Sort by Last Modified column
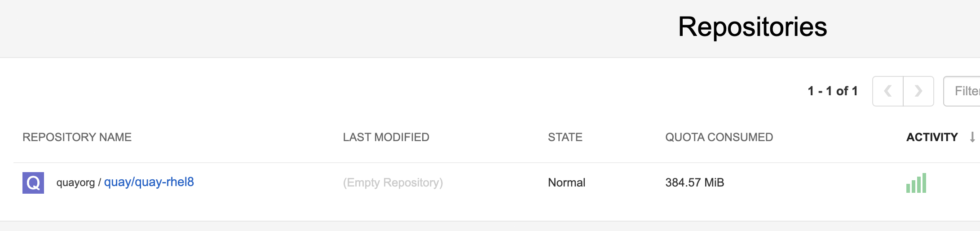This screenshot has height=231, width=980. [386, 137]
